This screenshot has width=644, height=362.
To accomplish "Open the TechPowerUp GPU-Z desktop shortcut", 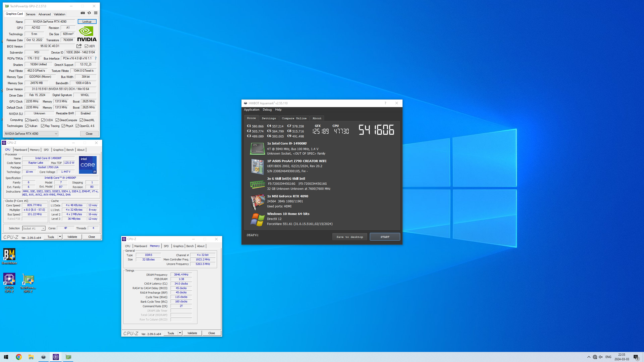I will point(28,283).
